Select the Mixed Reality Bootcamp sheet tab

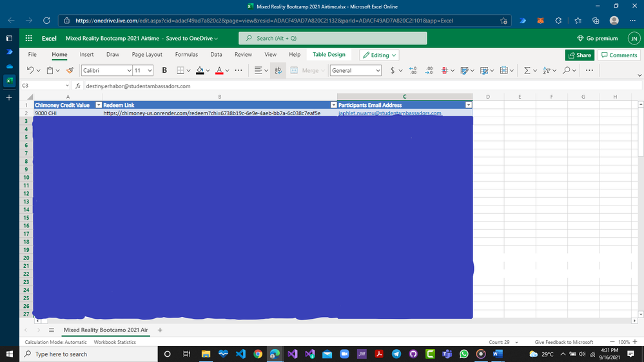106,330
